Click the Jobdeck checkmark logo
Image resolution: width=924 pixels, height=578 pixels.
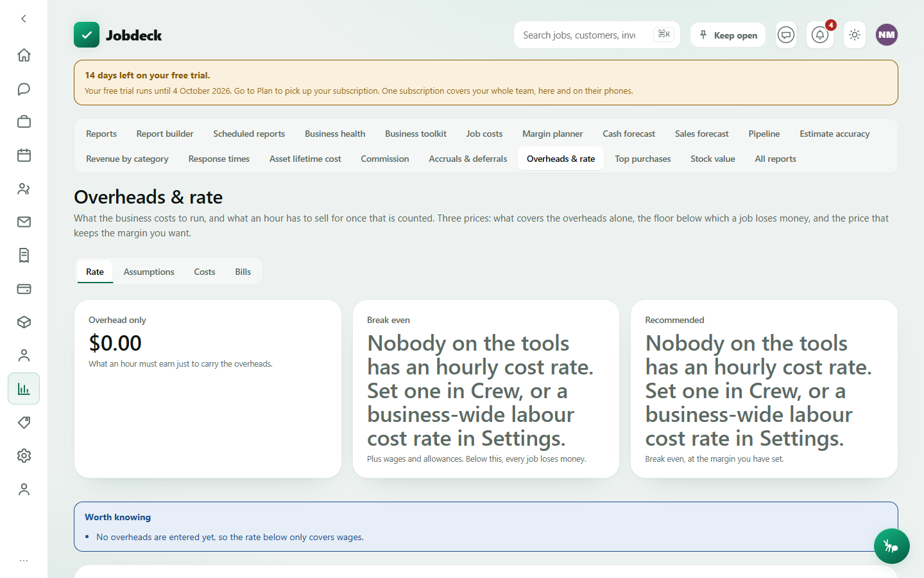click(87, 35)
